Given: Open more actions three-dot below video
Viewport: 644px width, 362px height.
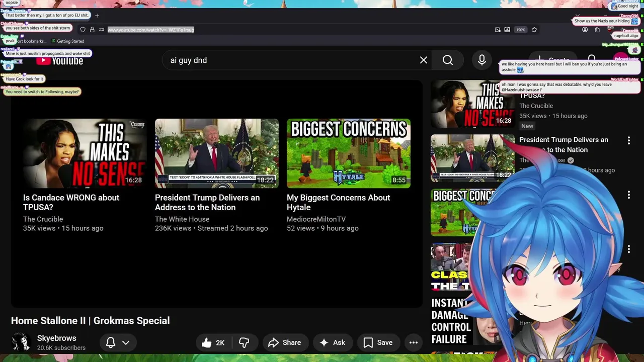Looking at the screenshot, I should point(414,342).
